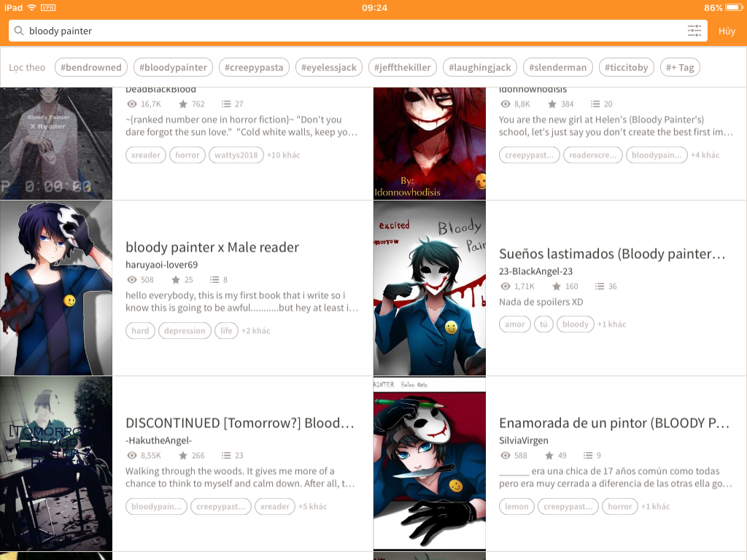Select the 'bloody' tag
This screenshot has height=560, width=747.
tap(576, 324)
